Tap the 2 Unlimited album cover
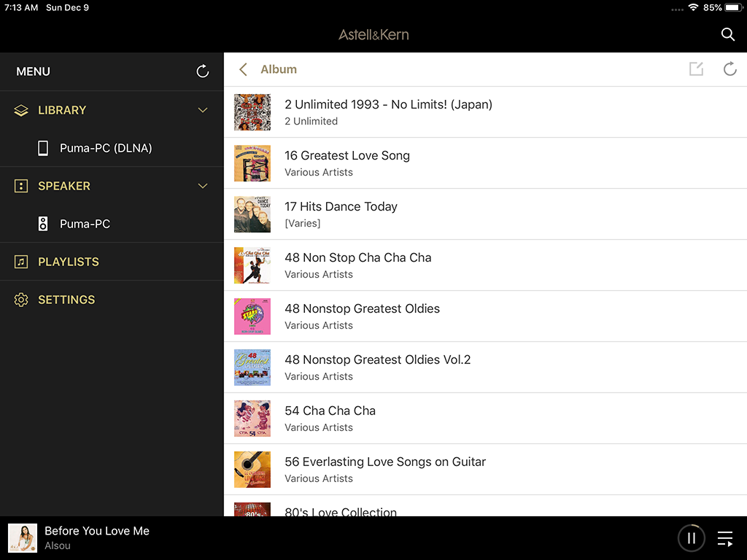This screenshot has width=747, height=560. tap(252, 112)
